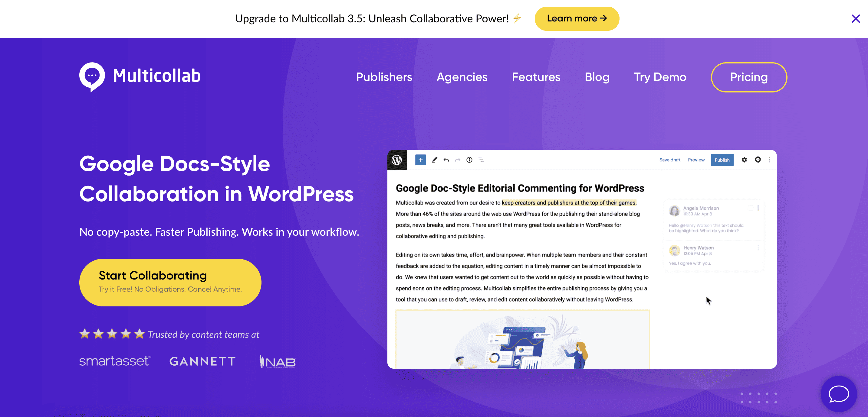Viewport: 868px width, 417px height.
Task: Navigate to the Blog menu item
Action: [x=597, y=77]
